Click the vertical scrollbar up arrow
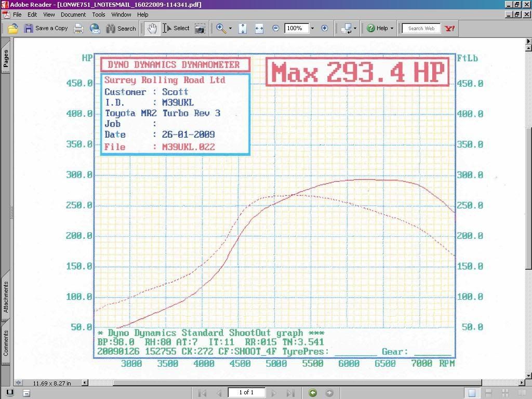Screen dimensions: 532x399 (528, 48)
